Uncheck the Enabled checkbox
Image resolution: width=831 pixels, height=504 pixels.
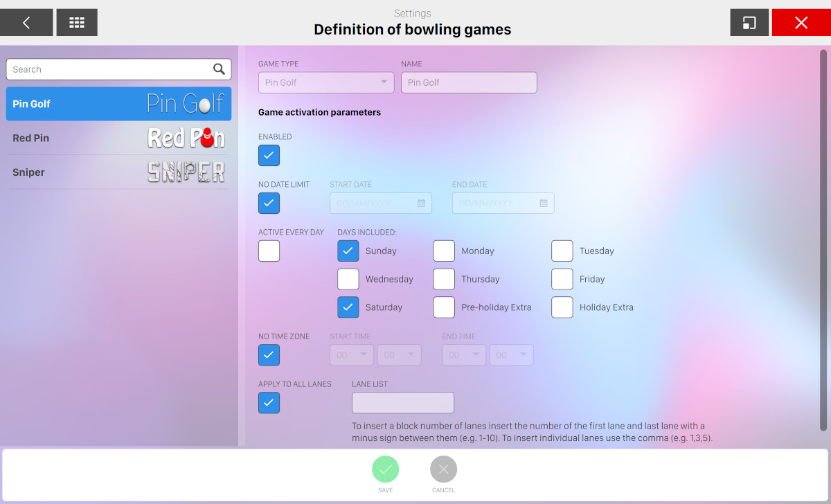269,156
